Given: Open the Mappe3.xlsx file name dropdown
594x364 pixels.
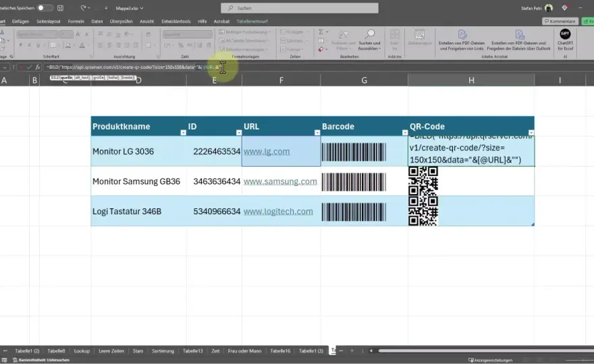Looking at the screenshot, I should [130, 8].
